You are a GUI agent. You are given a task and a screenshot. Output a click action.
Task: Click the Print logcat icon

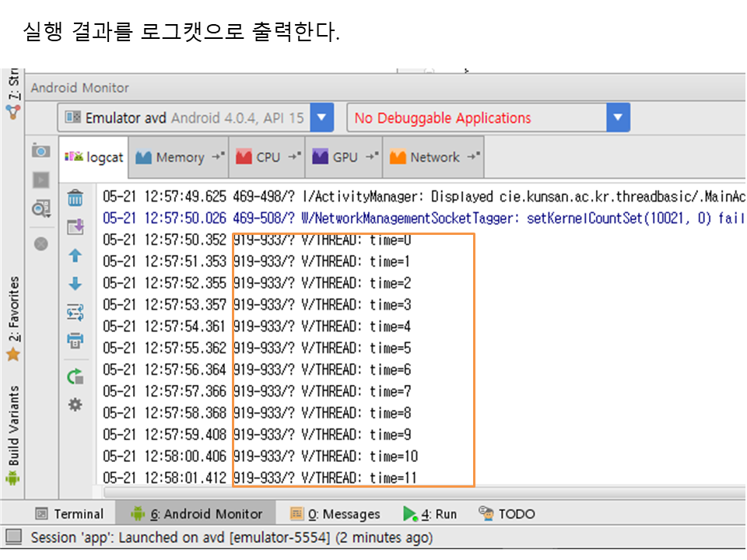[x=75, y=341]
